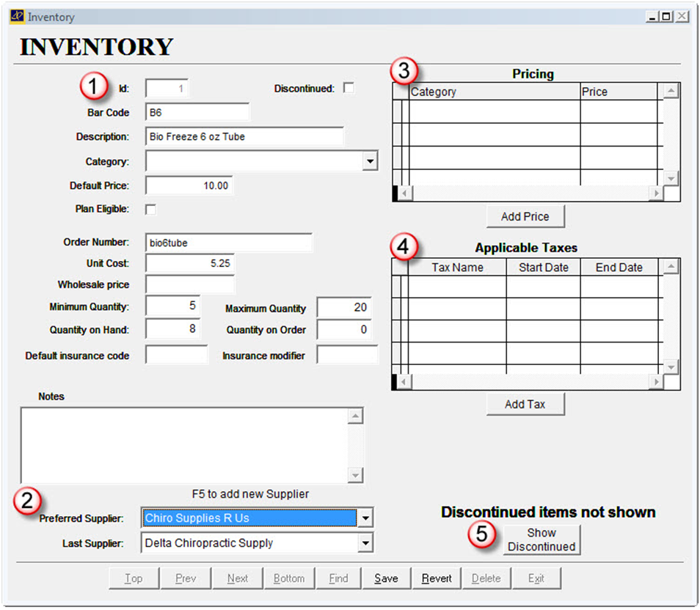Screen dimensions: 700x610
Task: Open the Category dropdown
Action: (370, 161)
